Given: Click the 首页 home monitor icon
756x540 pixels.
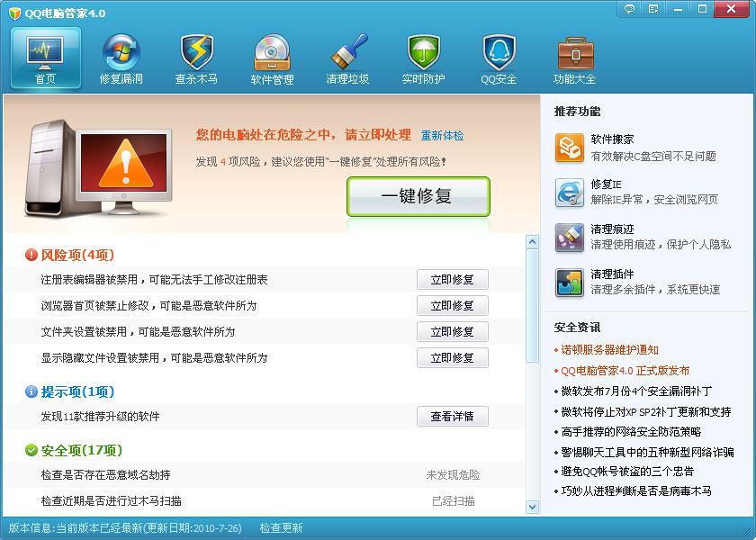Looking at the screenshot, I should tap(45, 53).
